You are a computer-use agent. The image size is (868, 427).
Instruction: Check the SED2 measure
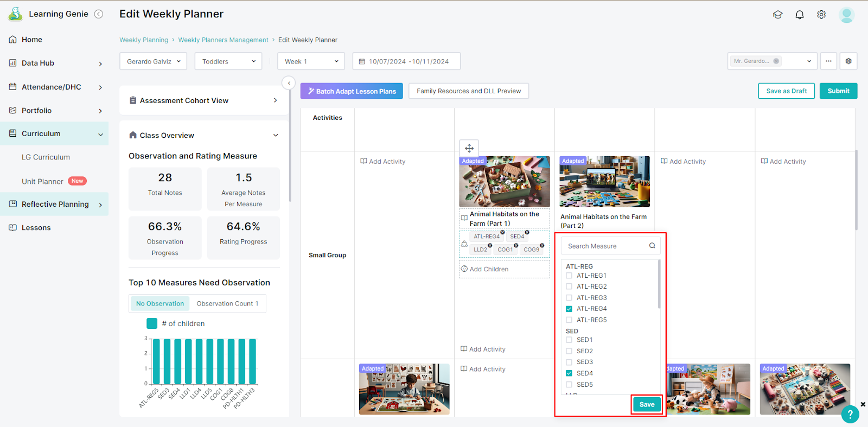(x=569, y=351)
